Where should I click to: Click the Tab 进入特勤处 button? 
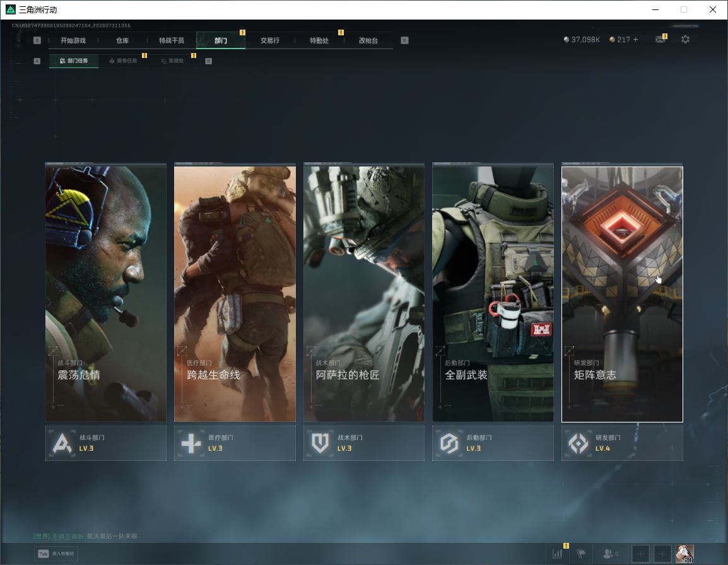[56, 554]
